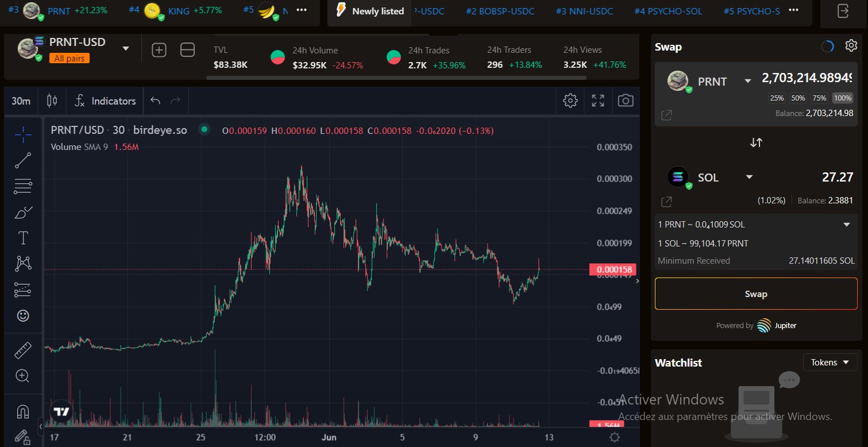Image resolution: width=868 pixels, height=447 pixels.
Task: Select the All pairs badge
Action: point(69,59)
